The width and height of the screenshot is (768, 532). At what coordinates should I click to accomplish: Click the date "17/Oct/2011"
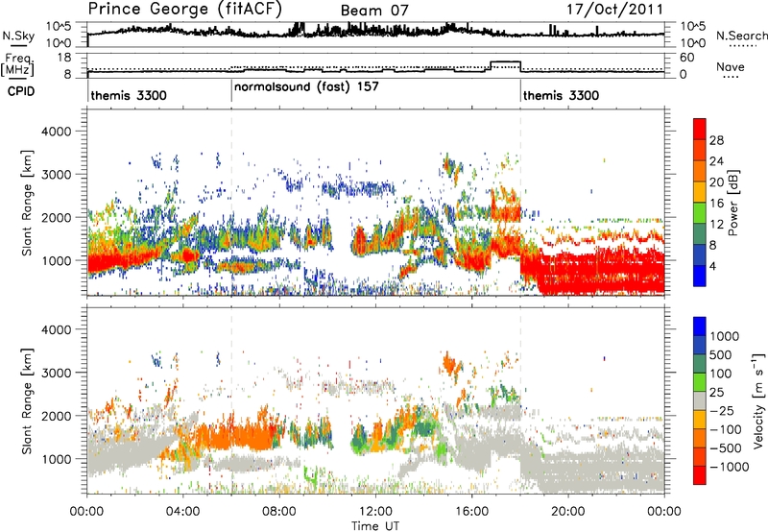(x=615, y=10)
